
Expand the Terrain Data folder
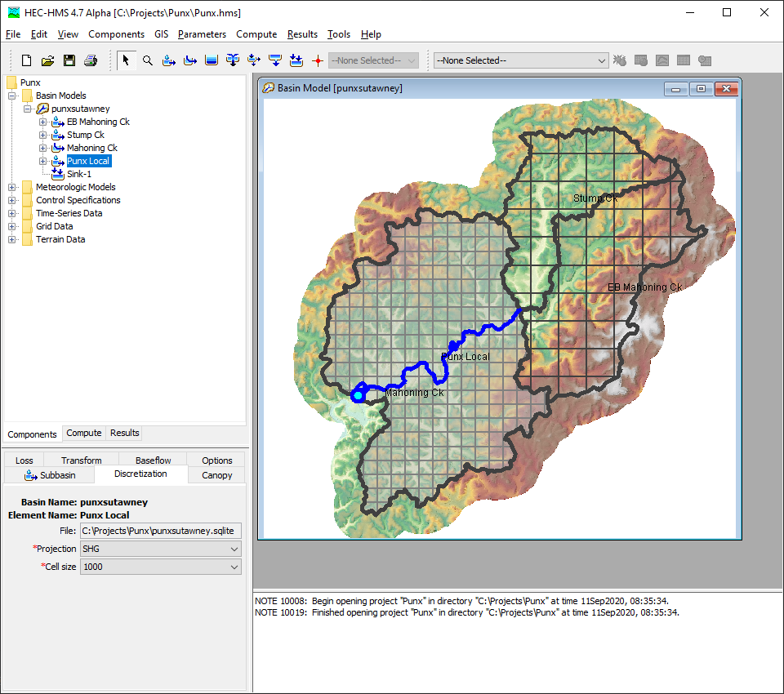12,239
